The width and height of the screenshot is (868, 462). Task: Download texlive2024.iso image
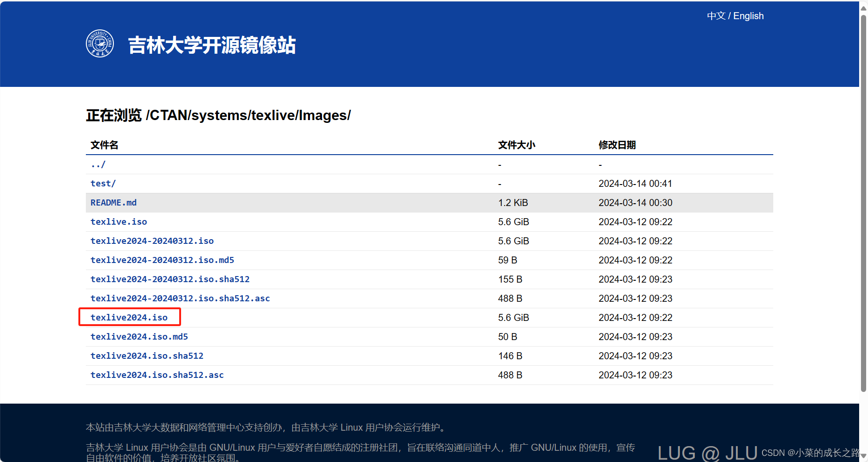(129, 318)
